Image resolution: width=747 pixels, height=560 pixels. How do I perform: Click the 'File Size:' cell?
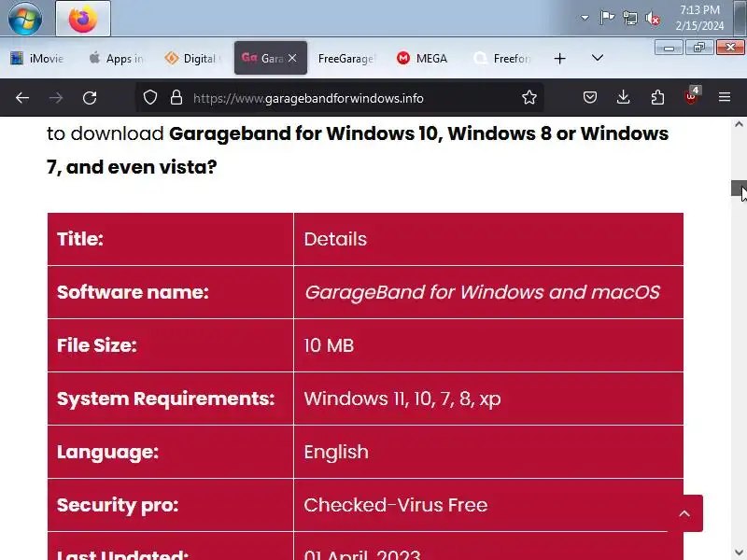tap(171, 345)
